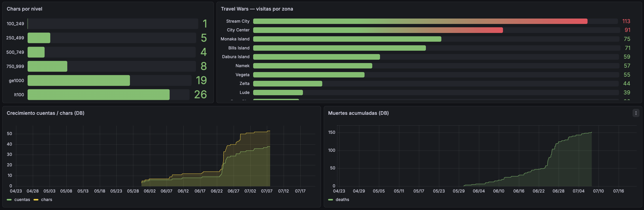Click the red value 91 for City Center
The height and width of the screenshot is (210, 644).
pos(628,30)
